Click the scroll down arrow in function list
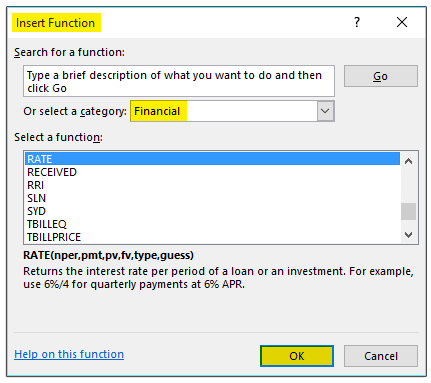431x383 pixels. click(408, 235)
